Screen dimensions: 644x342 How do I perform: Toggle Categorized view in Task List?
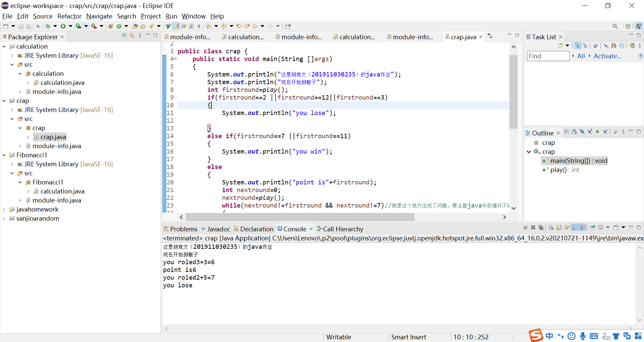[578, 46]
